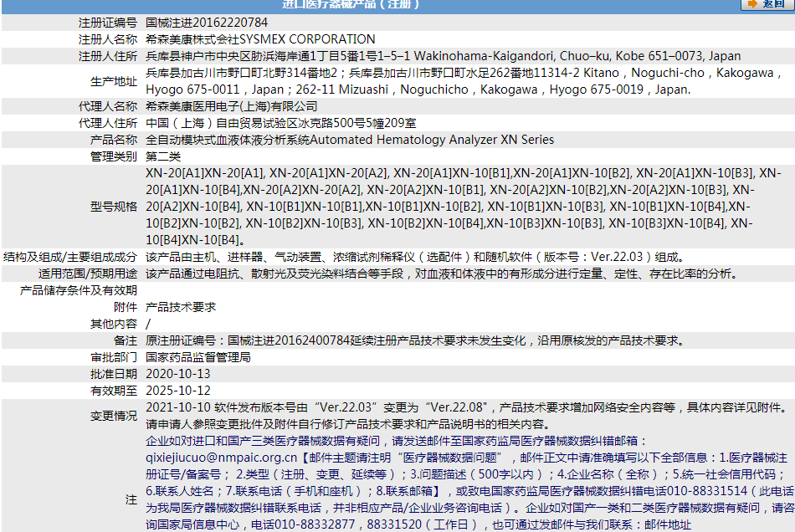Click the 代理人名称 label
Viewport: 795px width, 532px height.
(x=107, y=106)
